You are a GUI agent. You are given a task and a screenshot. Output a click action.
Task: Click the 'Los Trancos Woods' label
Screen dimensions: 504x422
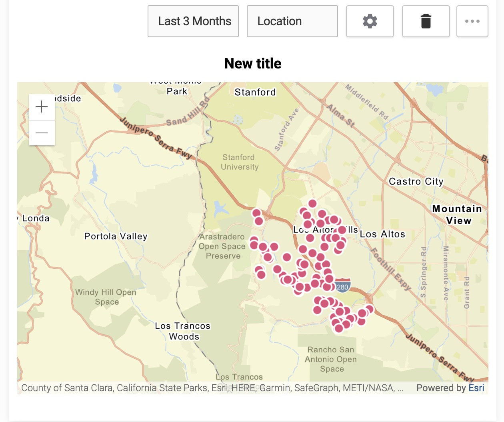(183, 331)
